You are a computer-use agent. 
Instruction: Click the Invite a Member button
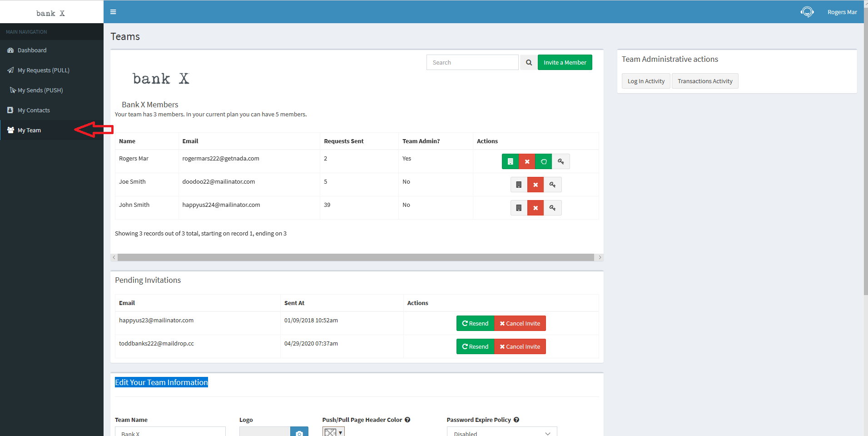tap(565, 63)
